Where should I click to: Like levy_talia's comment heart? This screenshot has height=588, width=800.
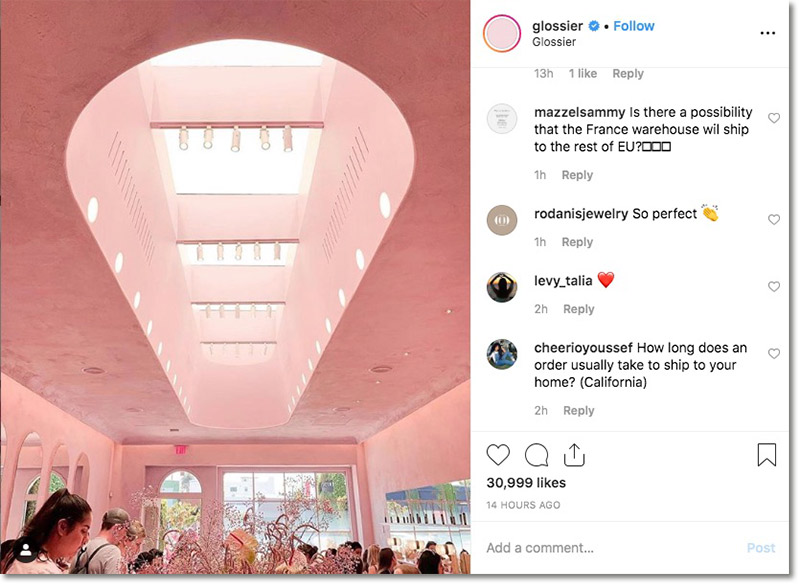[774, 286]
